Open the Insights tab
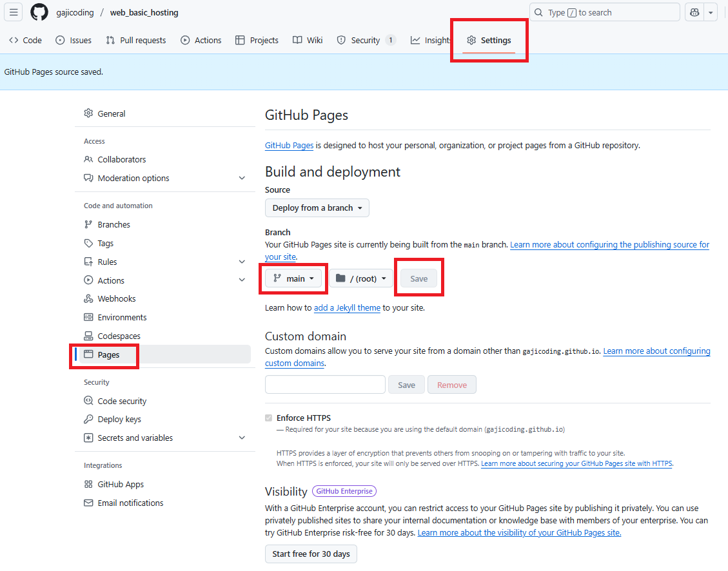 430,41
